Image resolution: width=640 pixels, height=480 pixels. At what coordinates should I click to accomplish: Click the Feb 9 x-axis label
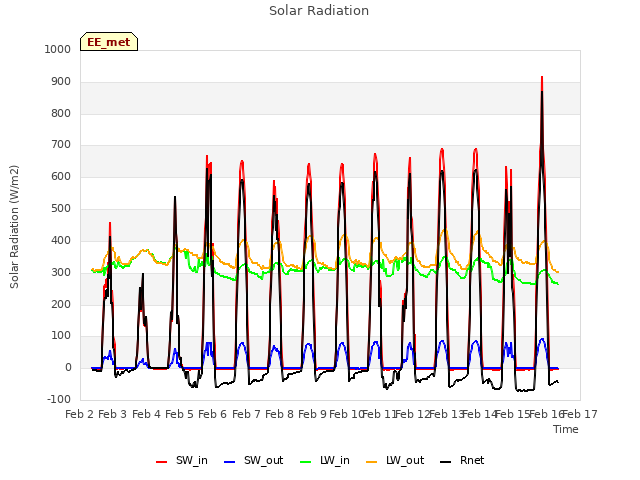(x=313, y=414)
